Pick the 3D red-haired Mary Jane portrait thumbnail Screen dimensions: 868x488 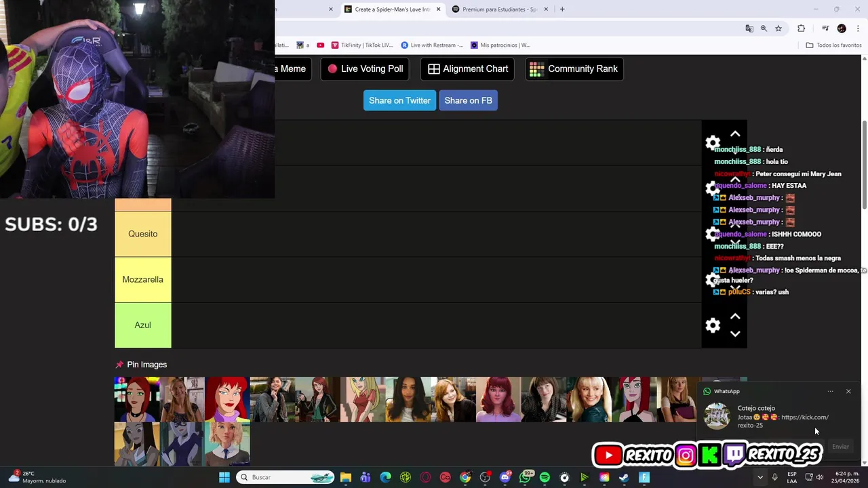498,399
